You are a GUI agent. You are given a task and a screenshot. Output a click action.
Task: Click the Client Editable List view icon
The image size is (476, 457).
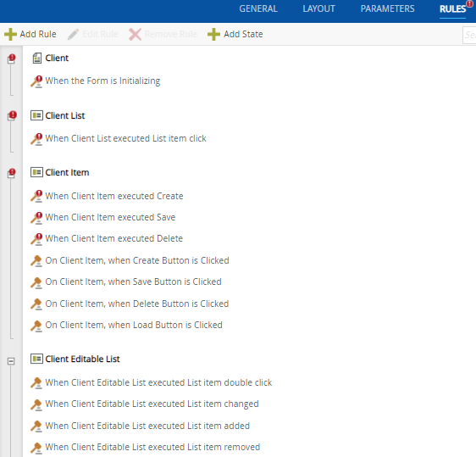click(36, 359)
